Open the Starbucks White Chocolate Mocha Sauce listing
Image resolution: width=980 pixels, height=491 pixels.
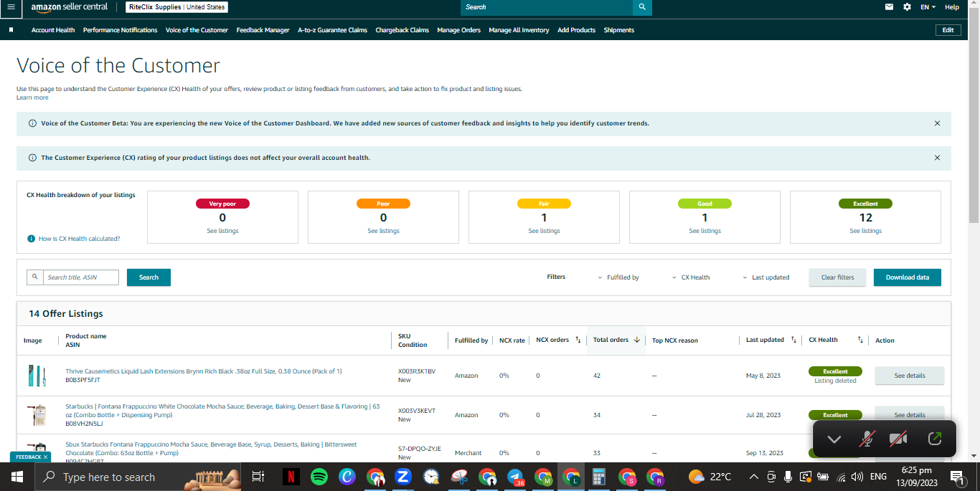[x=222, y=411]
